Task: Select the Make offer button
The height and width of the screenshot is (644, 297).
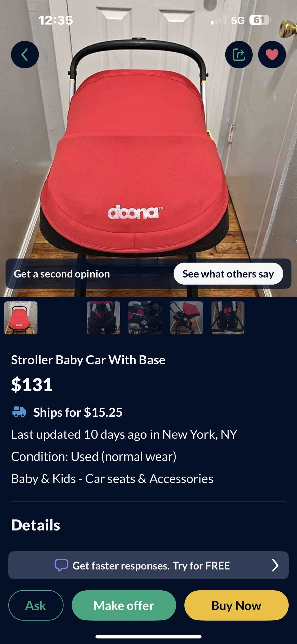Action: (x=124, y=605)
